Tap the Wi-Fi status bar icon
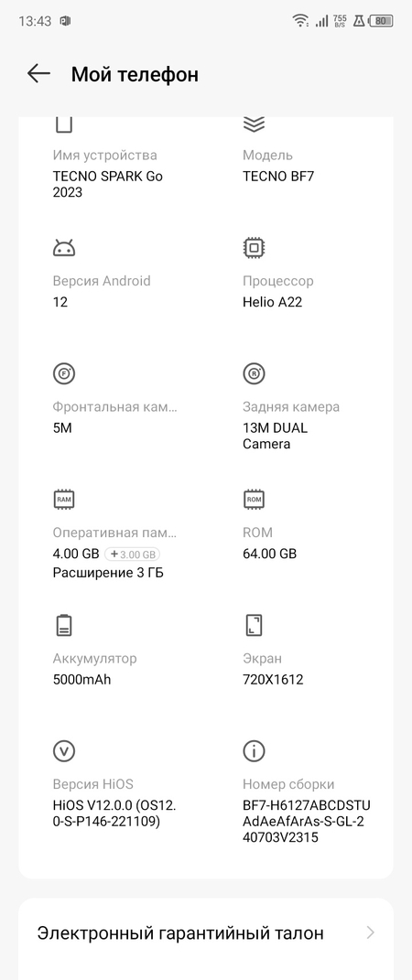 pyautogui.click(x=300, y=21)
